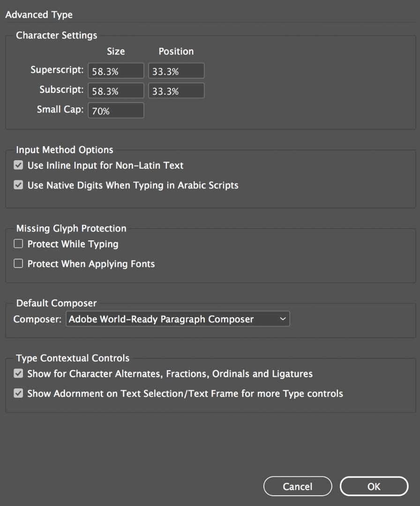
Task: Uncheck Use Native Digits in Arabic Scripts
Action: click(x=18, y=185)
